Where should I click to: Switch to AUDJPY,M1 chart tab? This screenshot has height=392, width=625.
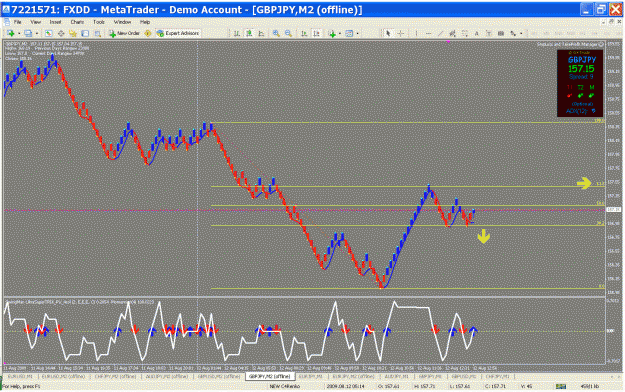click(x=397, y=376)
